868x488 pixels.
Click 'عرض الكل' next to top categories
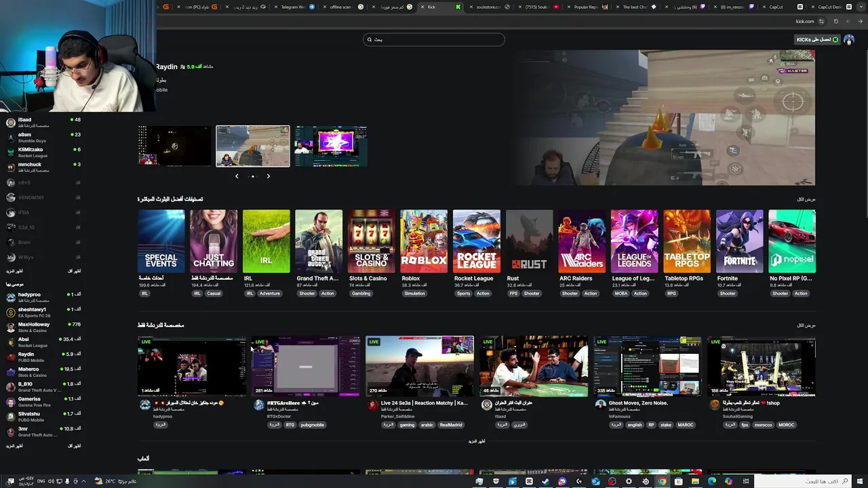806,199
